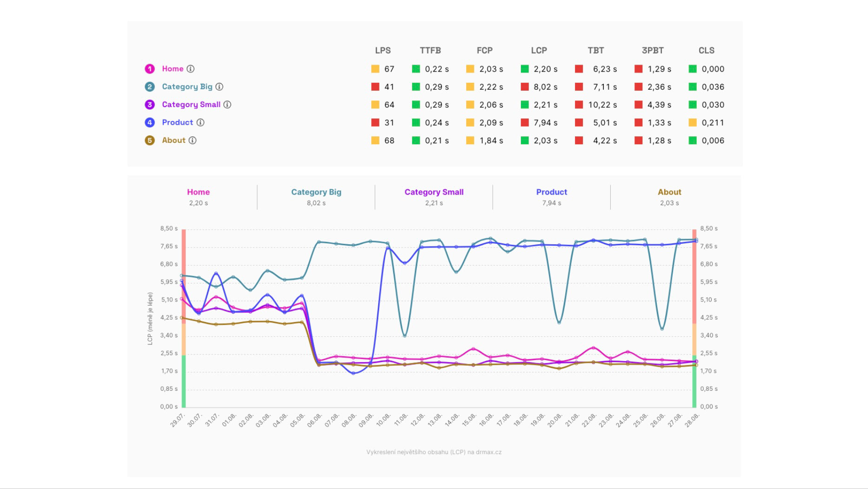The image size is (868, 489).
Task: Click the info icon beside Product
Action: pos(200,122)
